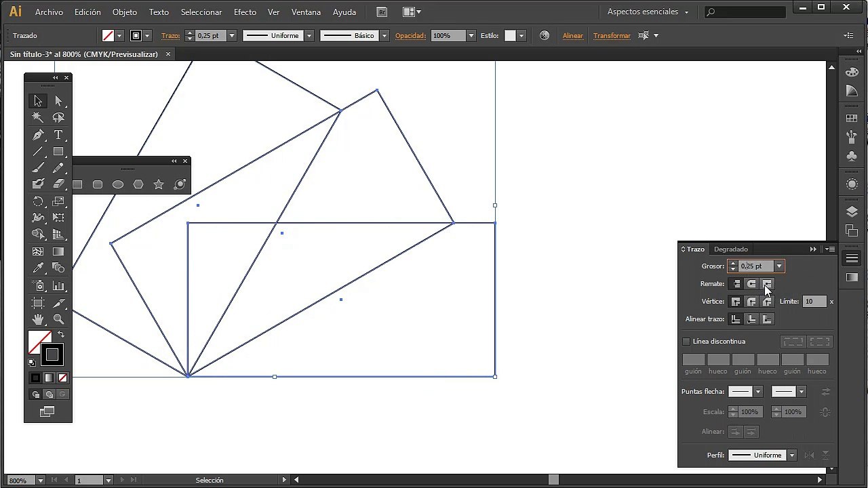The height and width of the screenshot is (488, 868).
Task: Click the Opacidad: label link
Action: pyautogui.click(x=410, y=36)
